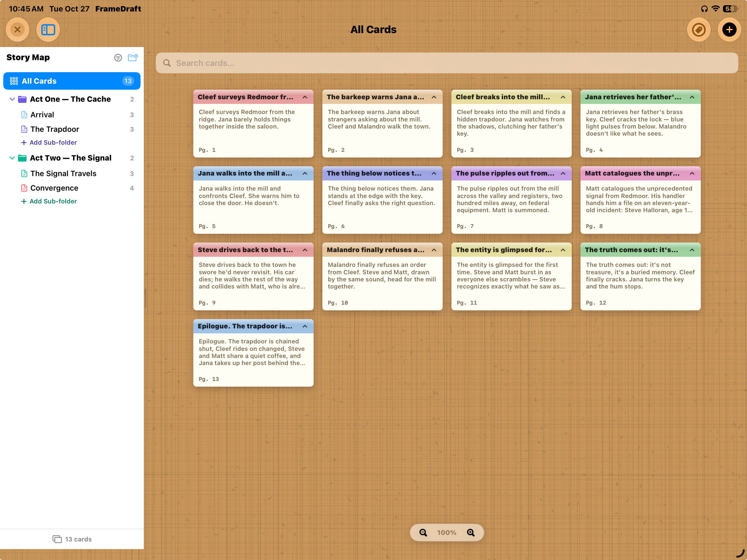Collapse the 'Cleef breaks into the mill' card
This screenshot has width=747, height=560.
tap(563, 97)
